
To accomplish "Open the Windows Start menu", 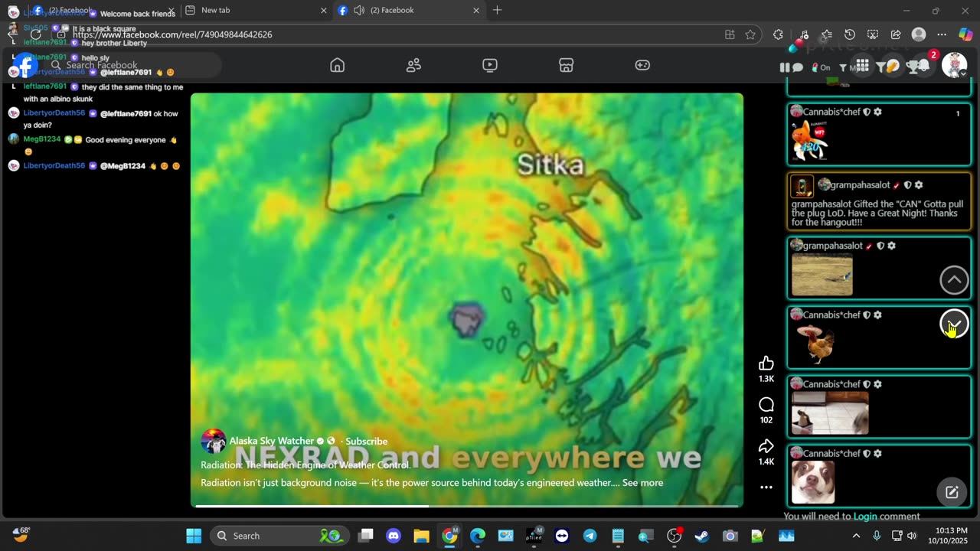I will (194, 536).
